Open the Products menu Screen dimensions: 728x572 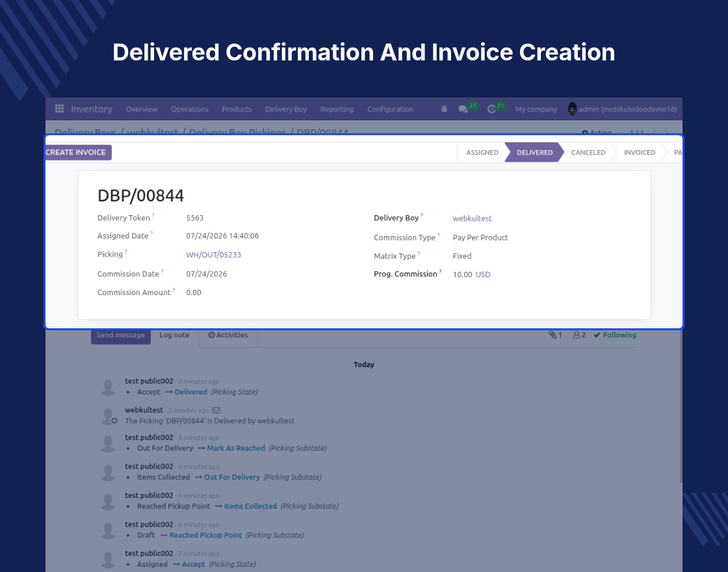[237, 109]
